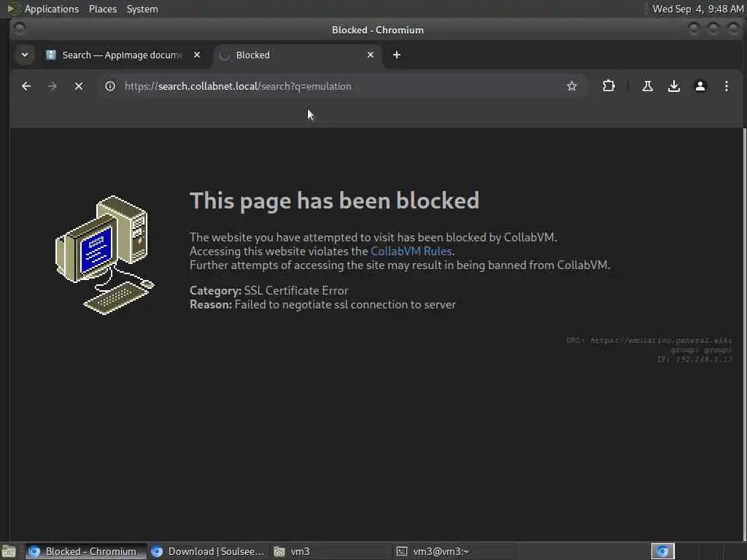
Task: Open the Applications menu
Action: click(52, 9)
